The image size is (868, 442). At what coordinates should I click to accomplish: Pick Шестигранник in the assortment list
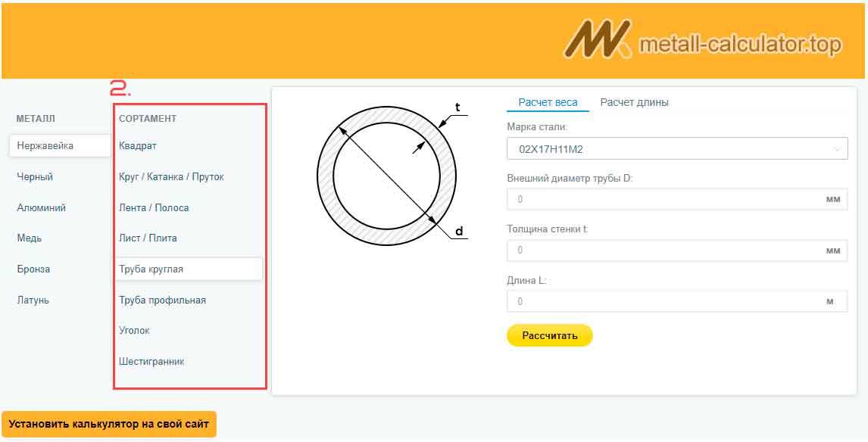click(x=151, y=362)
